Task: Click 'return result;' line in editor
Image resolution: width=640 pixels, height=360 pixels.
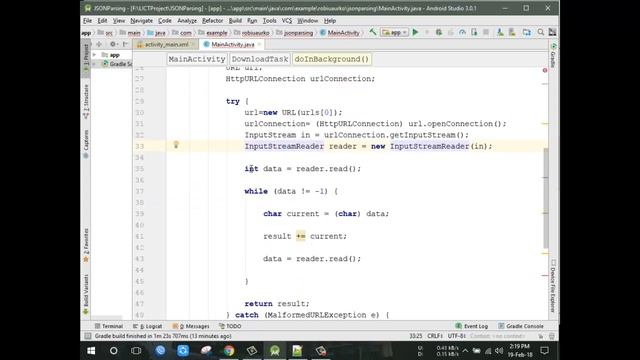Action: [x=277, y=304]
